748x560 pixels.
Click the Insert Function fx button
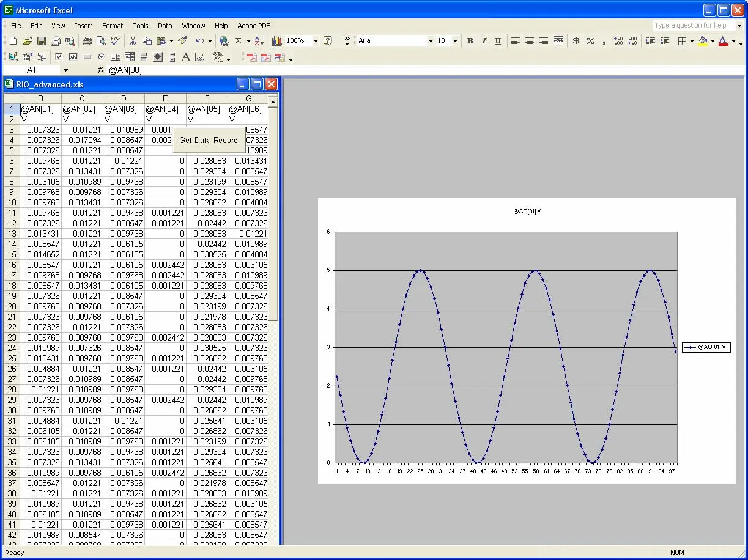point(101,70)
